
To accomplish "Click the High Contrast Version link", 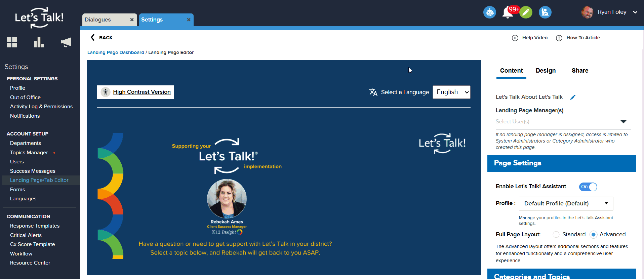I will [142, 92].
